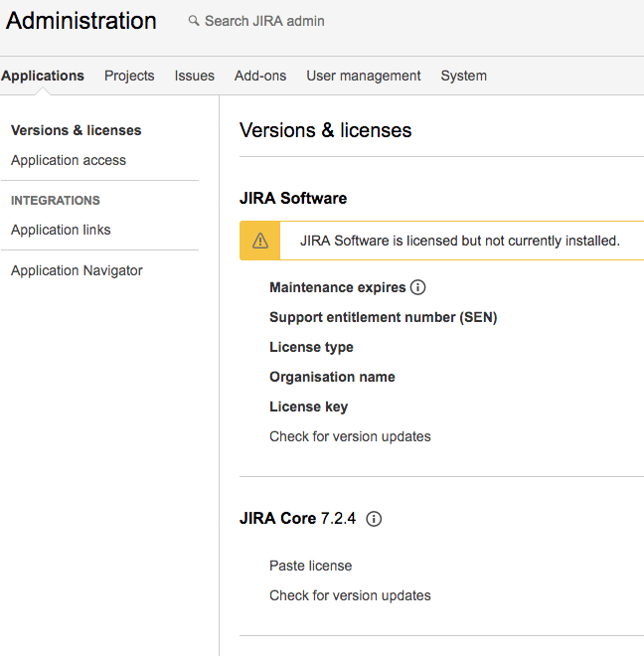Click the 'INTEGRATIONS' sidebar heading
Screen dimensions: 644x656
(x=56, y=201)
